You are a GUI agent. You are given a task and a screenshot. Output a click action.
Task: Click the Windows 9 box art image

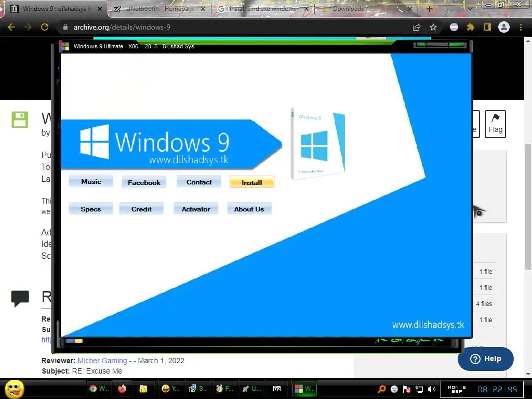[x=317, y=143]
